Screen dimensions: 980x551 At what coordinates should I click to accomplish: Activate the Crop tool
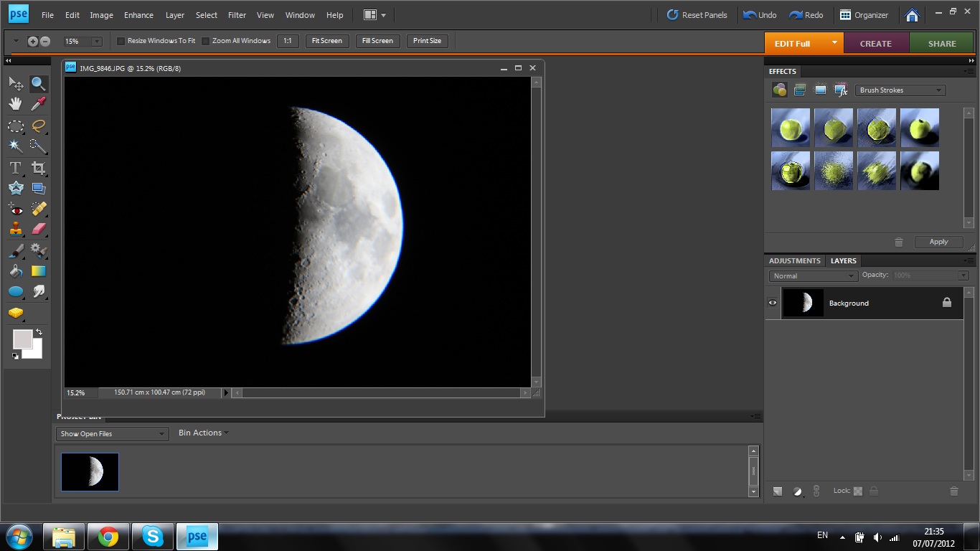click(x=39, y=167)
